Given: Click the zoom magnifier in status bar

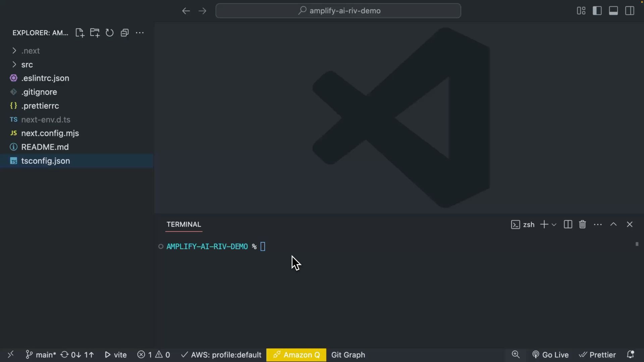Looking at the screenshot, I should click(516, 355).
